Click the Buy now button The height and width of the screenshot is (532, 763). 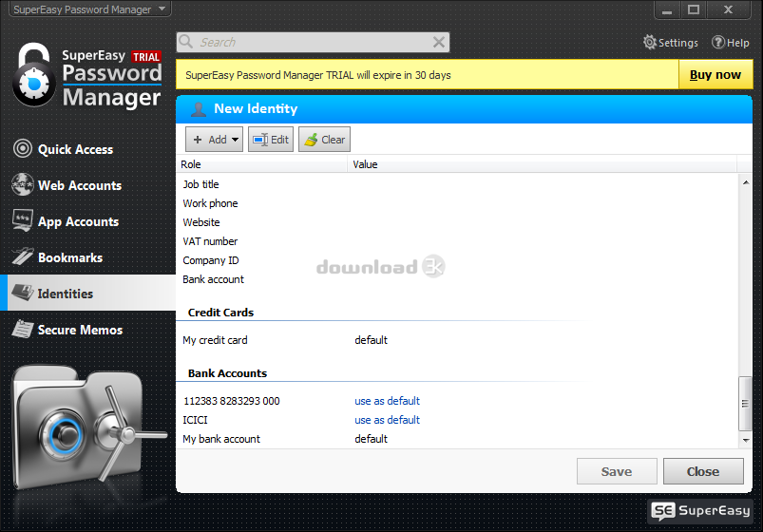point(715,74)
